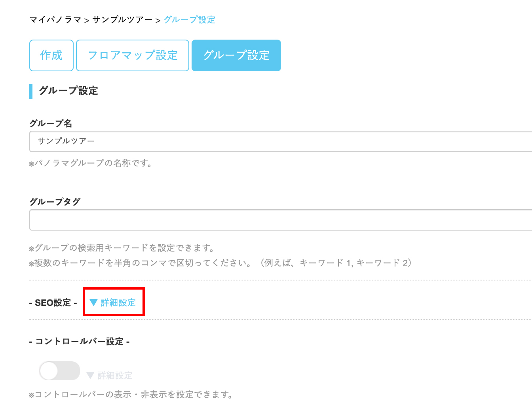Viewport: 532px width, 412px height.
Task: Click the - コントロールバー設定 - section label
Action: [x=80, y=341]
